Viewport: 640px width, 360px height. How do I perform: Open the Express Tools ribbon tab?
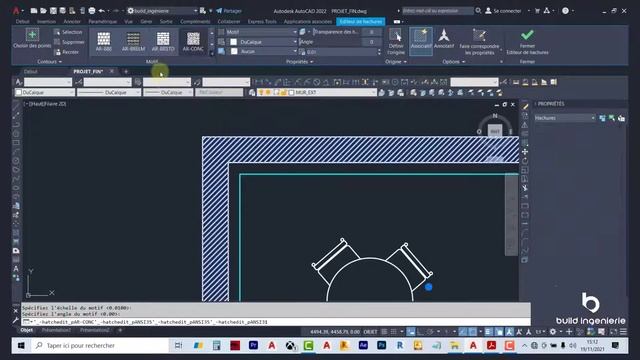click(262, 21)
